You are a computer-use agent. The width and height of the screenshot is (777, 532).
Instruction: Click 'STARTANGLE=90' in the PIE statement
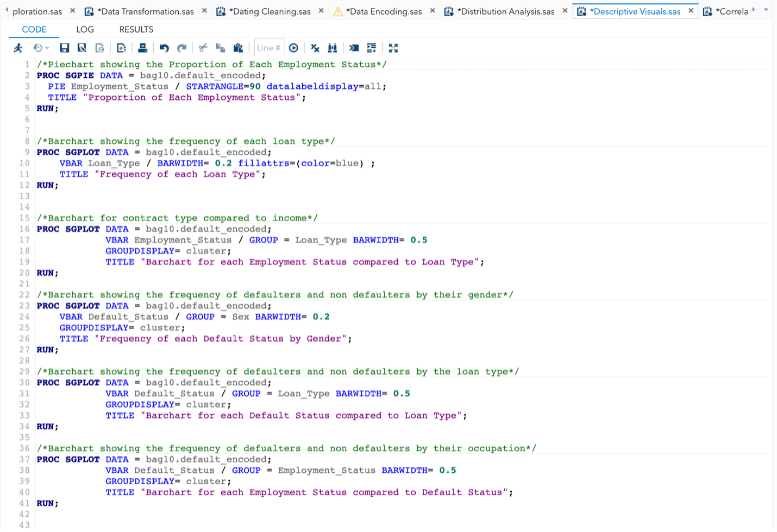pyautogui.click(x=223, y=86)
